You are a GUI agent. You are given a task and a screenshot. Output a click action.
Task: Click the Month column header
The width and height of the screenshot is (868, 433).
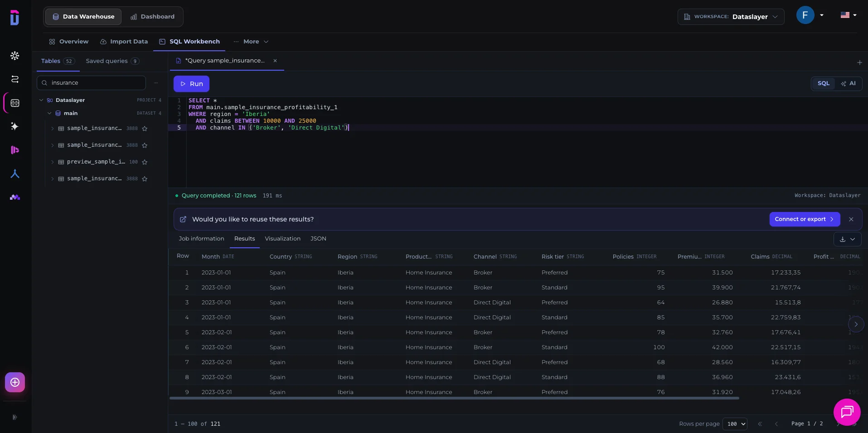(x=218, y=257)
